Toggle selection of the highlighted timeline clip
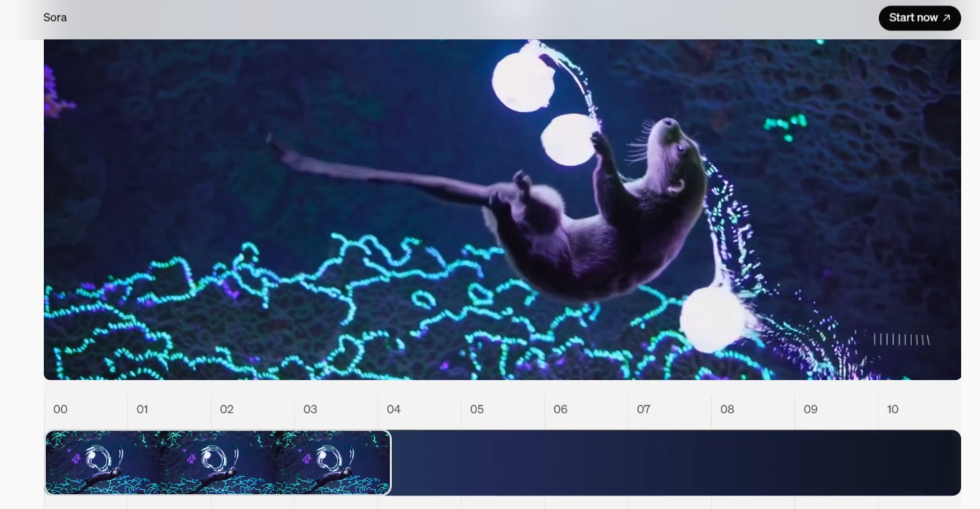 coord(216,462)
